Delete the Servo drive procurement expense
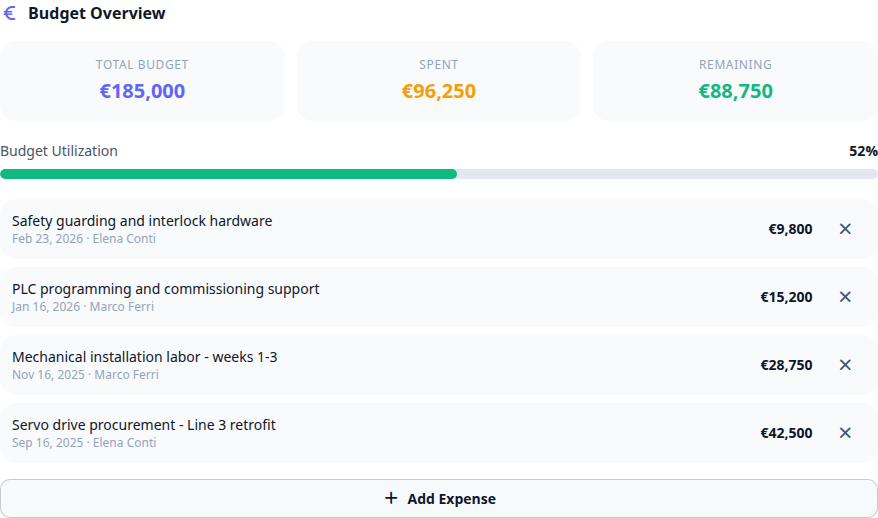Image resolution: width=878 pixels, height=518 pixels. [845, 433]
